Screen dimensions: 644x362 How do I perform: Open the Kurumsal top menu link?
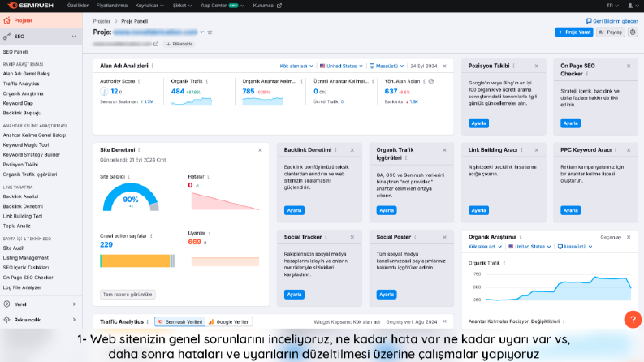(x=267, y=6)
